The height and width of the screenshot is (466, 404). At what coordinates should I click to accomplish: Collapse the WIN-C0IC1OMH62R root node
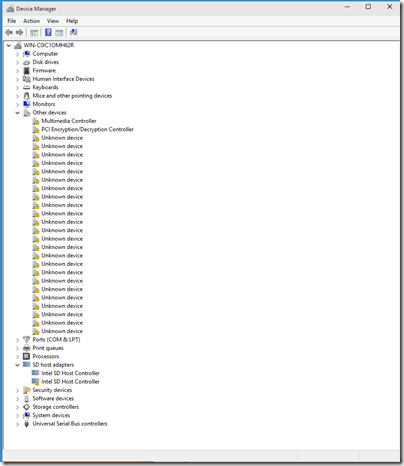coord(9,45)
